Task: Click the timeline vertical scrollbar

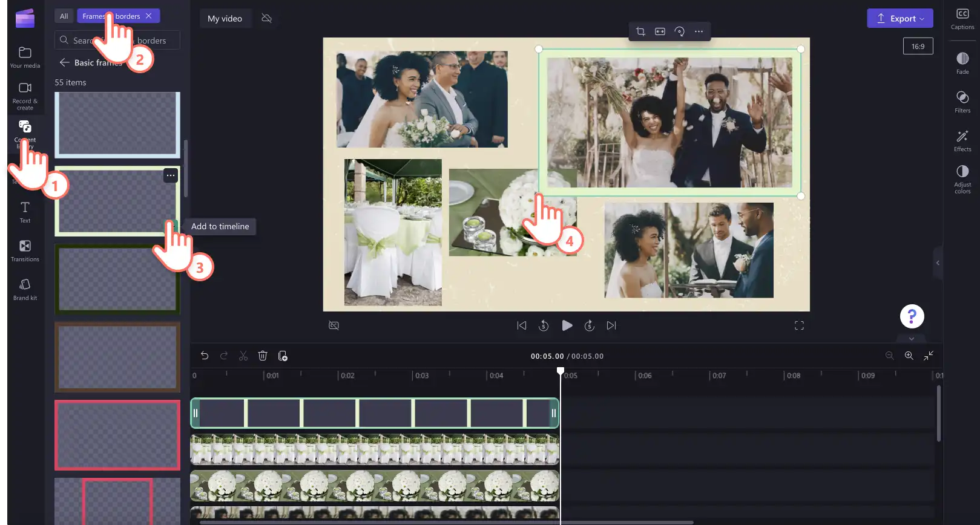Action: (939, 413)
